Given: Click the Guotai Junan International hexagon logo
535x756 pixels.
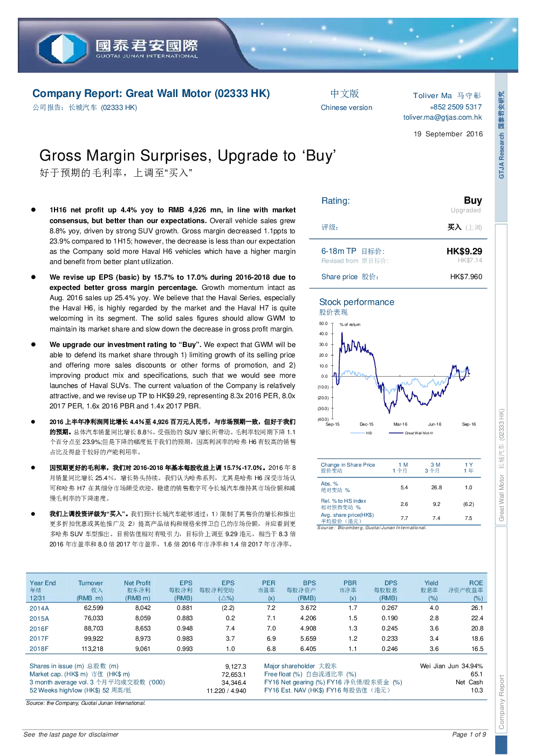Looking at the screenshot, I should 63,48.
